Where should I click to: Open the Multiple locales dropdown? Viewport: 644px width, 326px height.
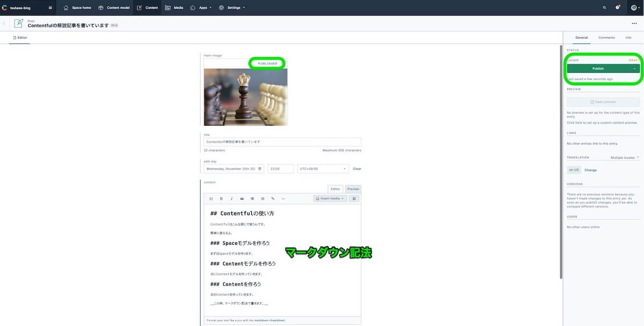[625, 158]
